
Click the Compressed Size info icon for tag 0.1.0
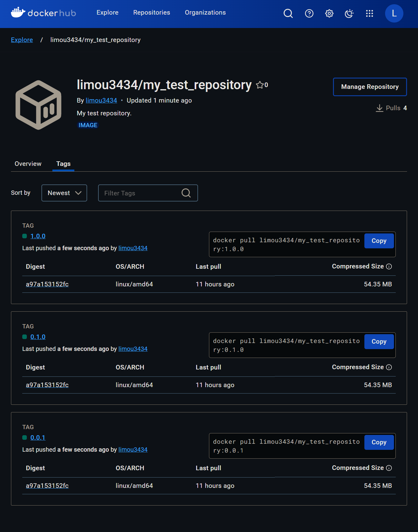(x=389, y=367)
